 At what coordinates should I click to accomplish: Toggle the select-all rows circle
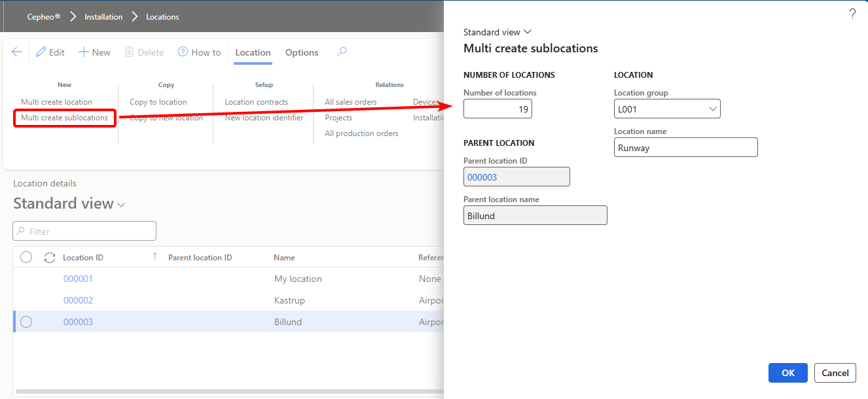(x=26, y=258)
